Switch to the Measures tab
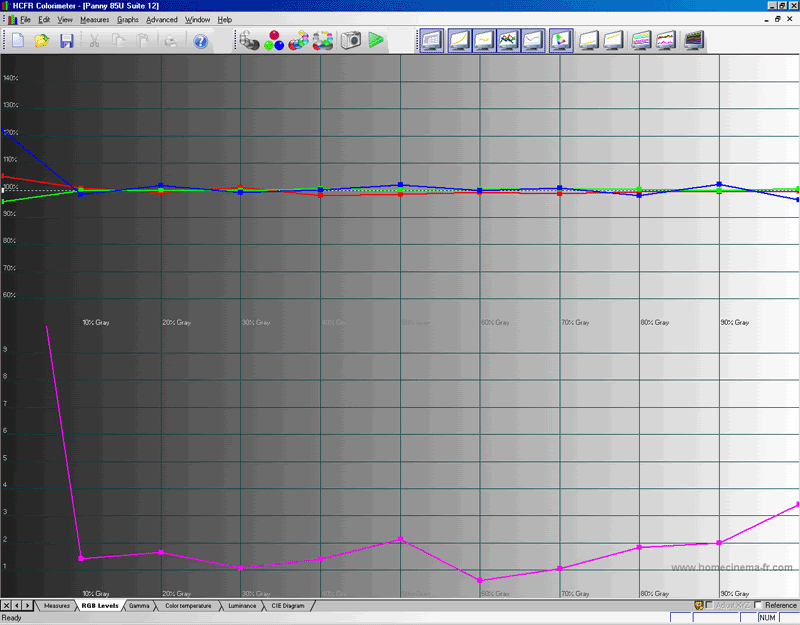The image size is (800, 625). tap(57, 606)
